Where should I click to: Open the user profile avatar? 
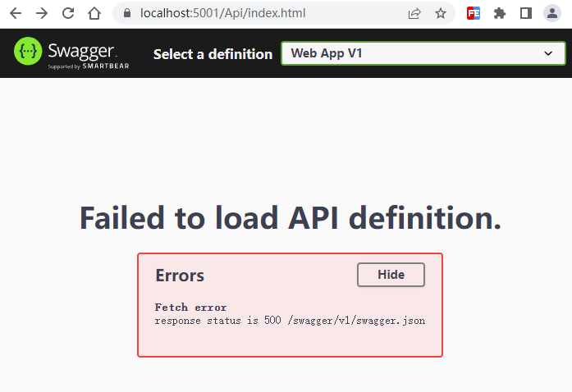point(552,13)
